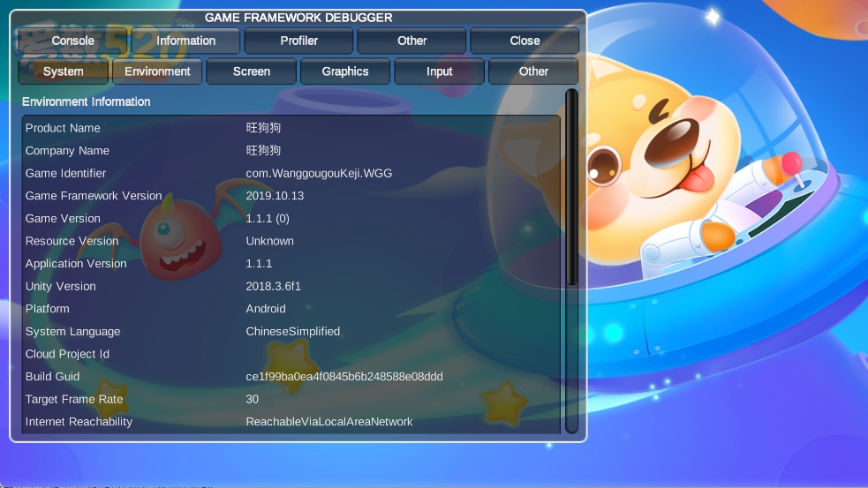Click the Game Framework Version label
Screen dimensions: 868x488
tap(94, 196)
